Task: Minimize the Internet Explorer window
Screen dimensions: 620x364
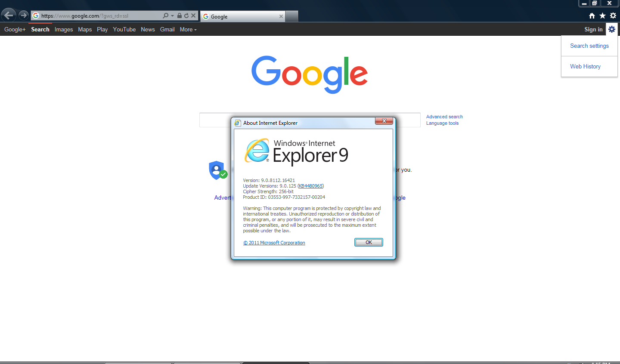Action: click(x=584, y=3)
